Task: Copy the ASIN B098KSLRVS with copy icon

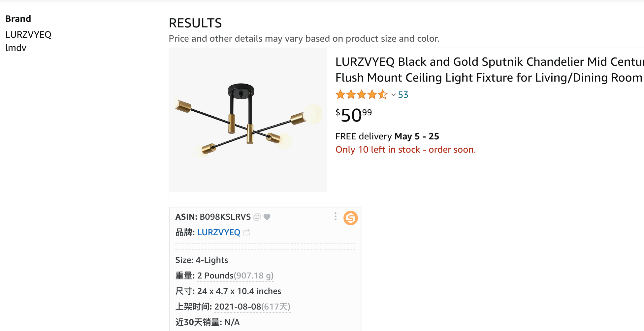Action: click(x=257, y=217)
